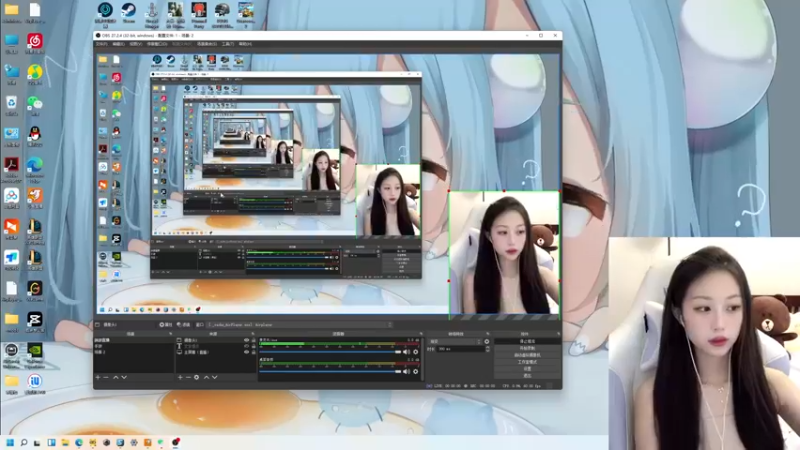
Task: Open Filters in the source toolbar
Action: [183, 324]
